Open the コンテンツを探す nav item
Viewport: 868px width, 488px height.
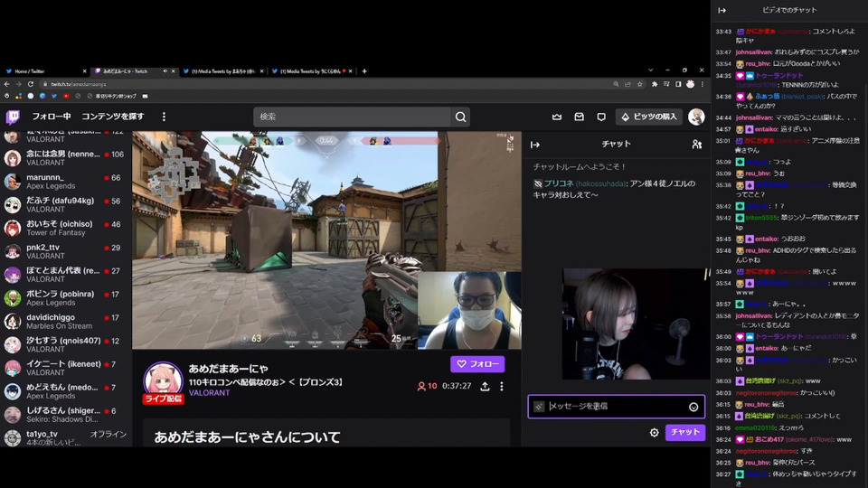pyautogui.click(x=113, y=117)
